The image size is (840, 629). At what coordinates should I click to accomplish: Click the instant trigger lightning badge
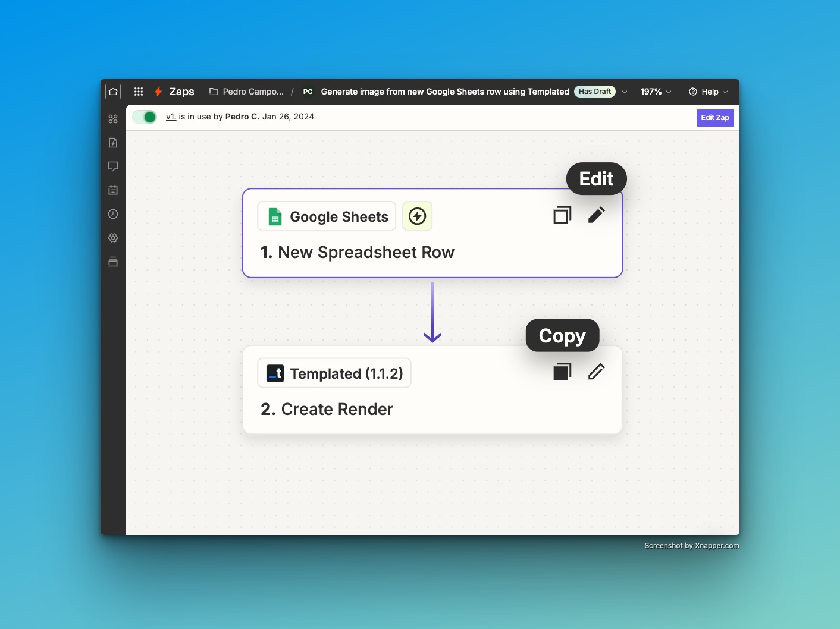click(x=418, y=216)
